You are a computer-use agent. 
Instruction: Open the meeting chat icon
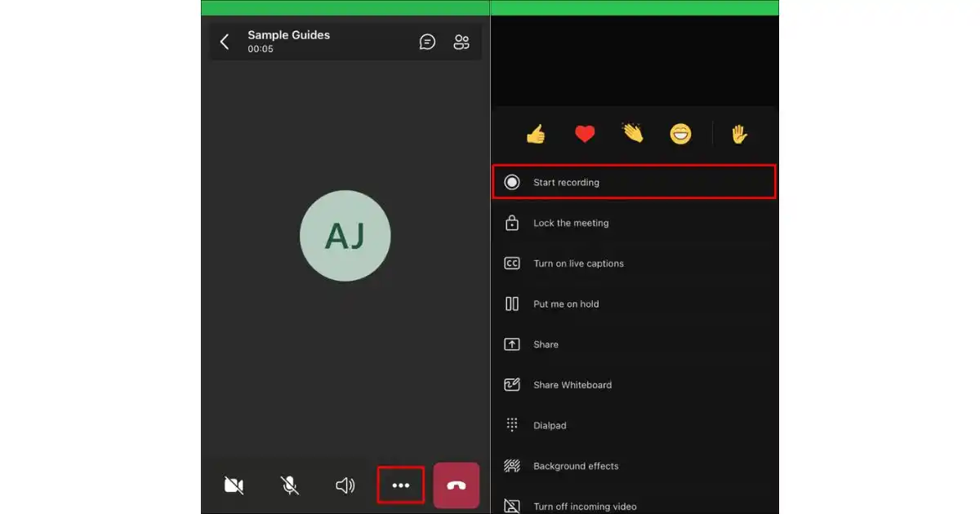[427, 42]
